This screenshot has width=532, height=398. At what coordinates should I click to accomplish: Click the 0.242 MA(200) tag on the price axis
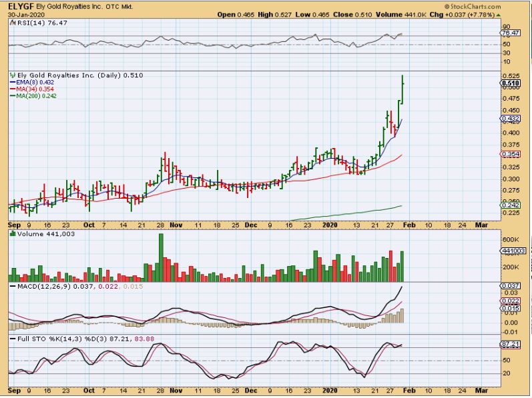[510, 205]
